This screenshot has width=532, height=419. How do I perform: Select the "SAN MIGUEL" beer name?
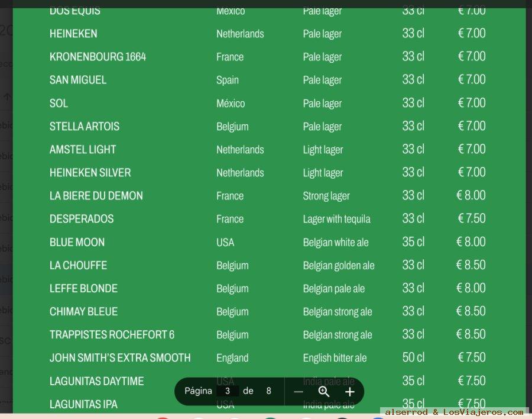tap(78, 80)
